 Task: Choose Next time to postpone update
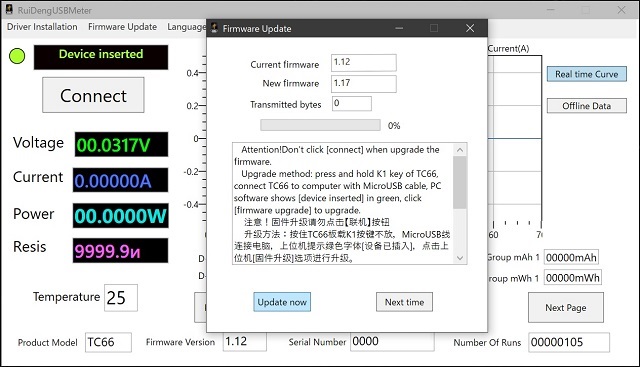click(x=404, y=302)
